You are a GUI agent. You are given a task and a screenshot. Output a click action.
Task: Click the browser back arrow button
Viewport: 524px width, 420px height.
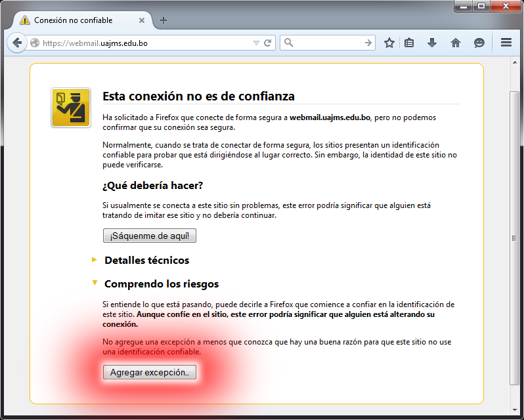click(18, 43)
